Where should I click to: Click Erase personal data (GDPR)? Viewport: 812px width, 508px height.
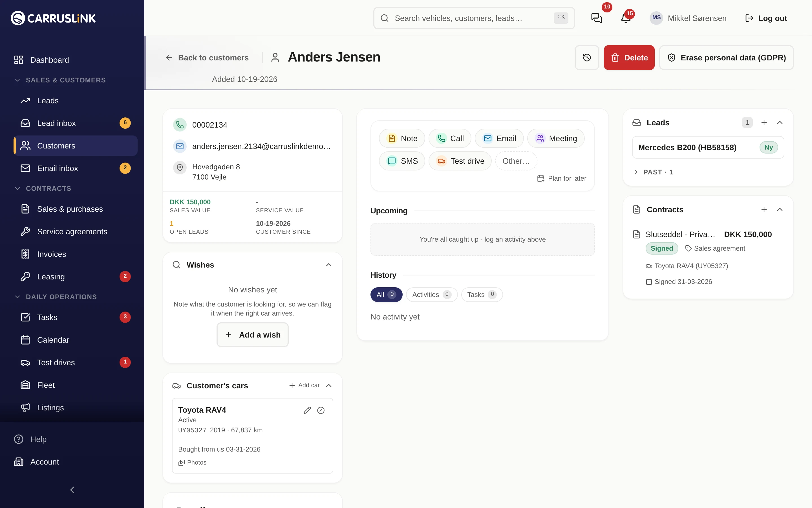coord(727,58)
